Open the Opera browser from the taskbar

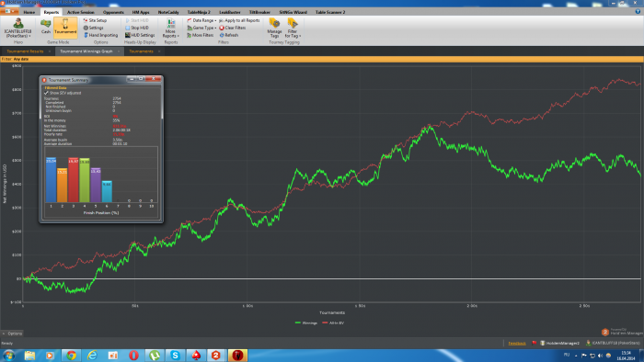(x=133, y=356)
